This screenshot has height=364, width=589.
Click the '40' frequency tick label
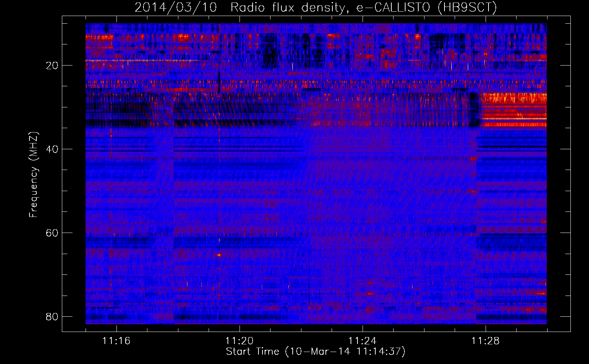tap(52, 149)
